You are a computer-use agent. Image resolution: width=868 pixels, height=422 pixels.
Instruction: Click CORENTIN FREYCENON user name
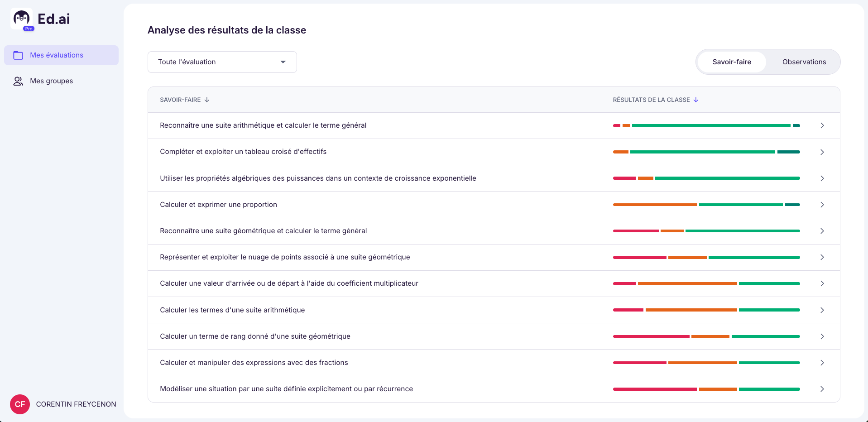click(x=76, y=404)
